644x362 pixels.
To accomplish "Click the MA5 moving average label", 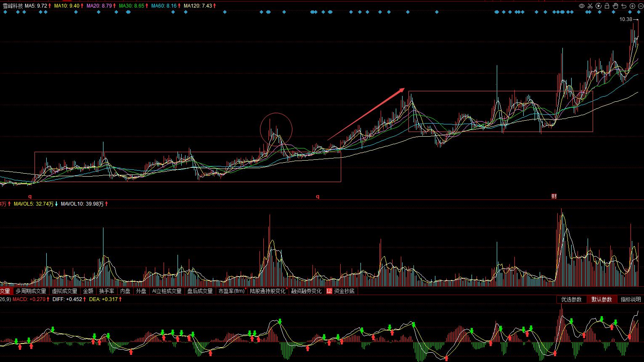I will pos(36,6).
